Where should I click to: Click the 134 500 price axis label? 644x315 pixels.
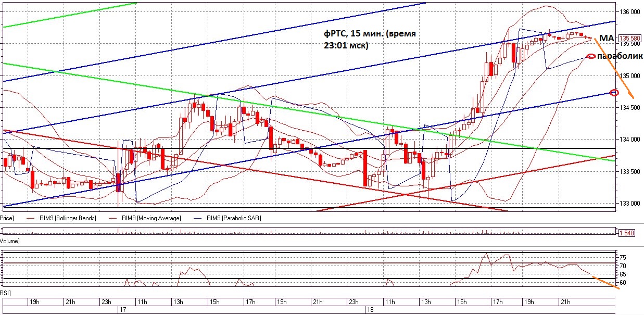[629, 107]
